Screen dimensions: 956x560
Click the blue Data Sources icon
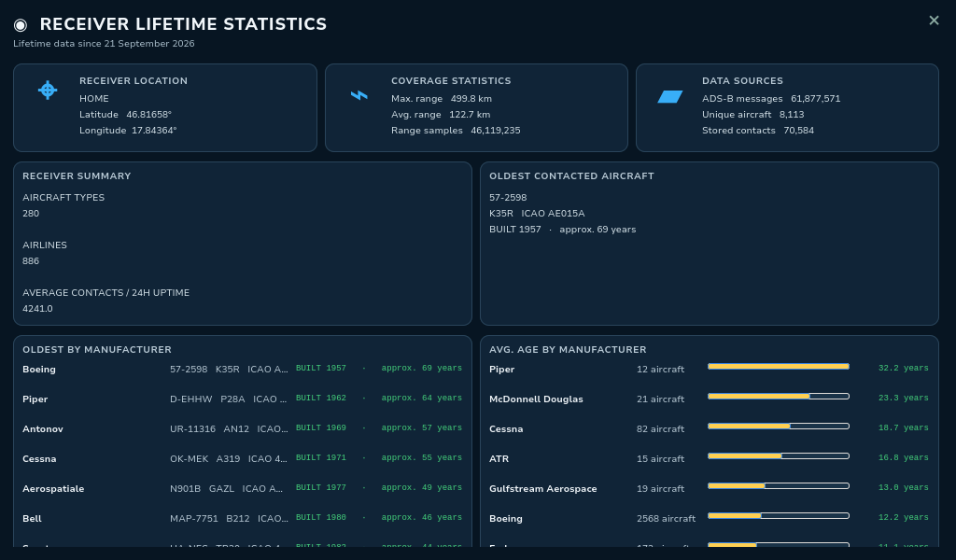[x=670, y=96]
